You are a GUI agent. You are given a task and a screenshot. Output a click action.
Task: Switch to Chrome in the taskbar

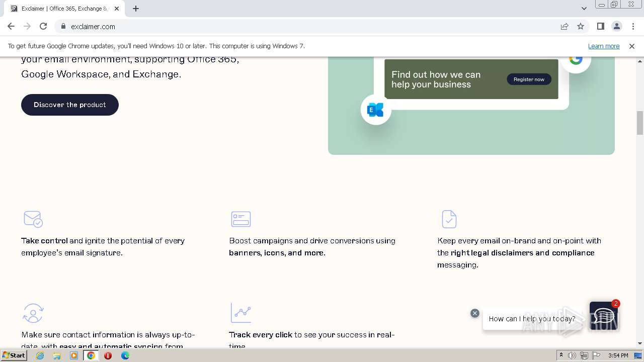91,355
